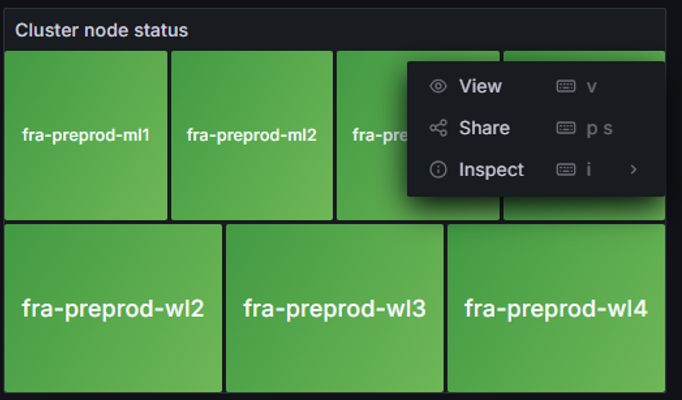The width and height of the screenshot is (682, 400).
Task: Click the share icon in context menu
Action: [437, 128]
